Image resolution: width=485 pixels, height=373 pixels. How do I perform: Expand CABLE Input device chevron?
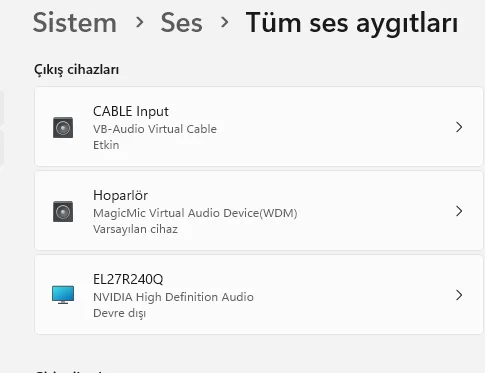click(x=459, y=127)
